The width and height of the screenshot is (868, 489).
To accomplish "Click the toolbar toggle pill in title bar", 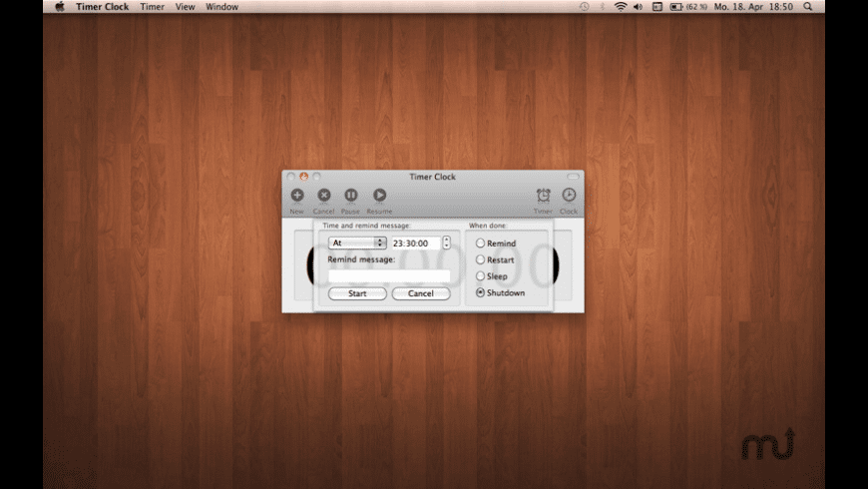I will tap(573, 177).
